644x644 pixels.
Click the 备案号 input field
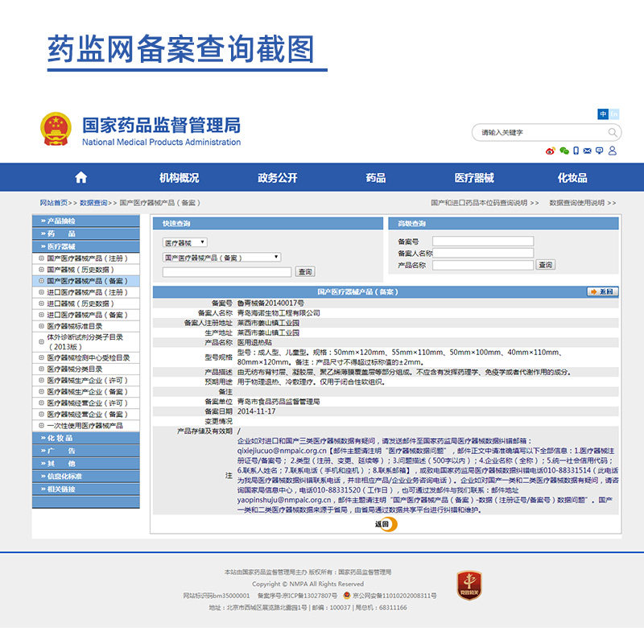click(x=483, y=241)
